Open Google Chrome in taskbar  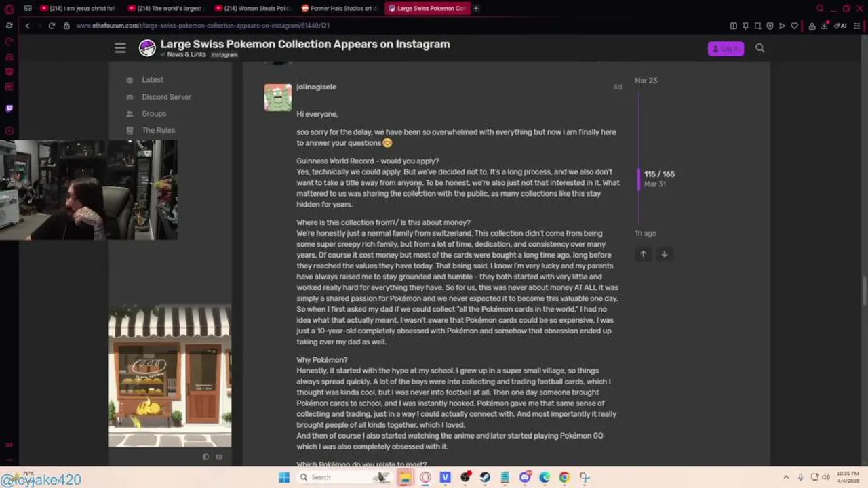coord(564,477)
